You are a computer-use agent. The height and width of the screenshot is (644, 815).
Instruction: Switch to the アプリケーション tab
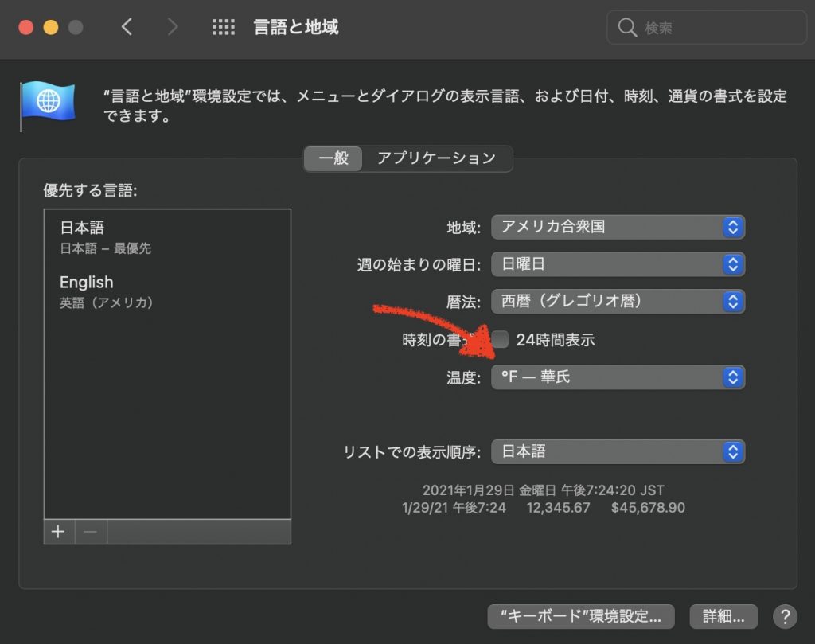tap(436, 158)
